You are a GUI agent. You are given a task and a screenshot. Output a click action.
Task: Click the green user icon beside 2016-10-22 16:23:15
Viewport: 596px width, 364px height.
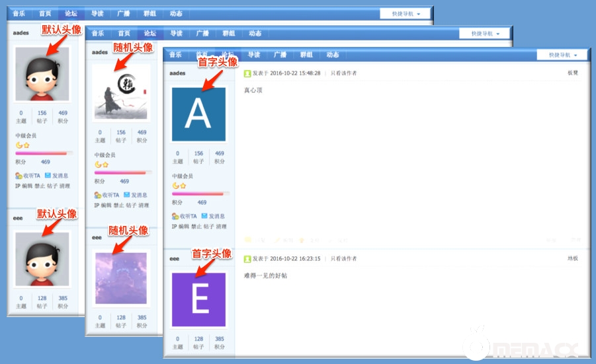click(247, 259)
